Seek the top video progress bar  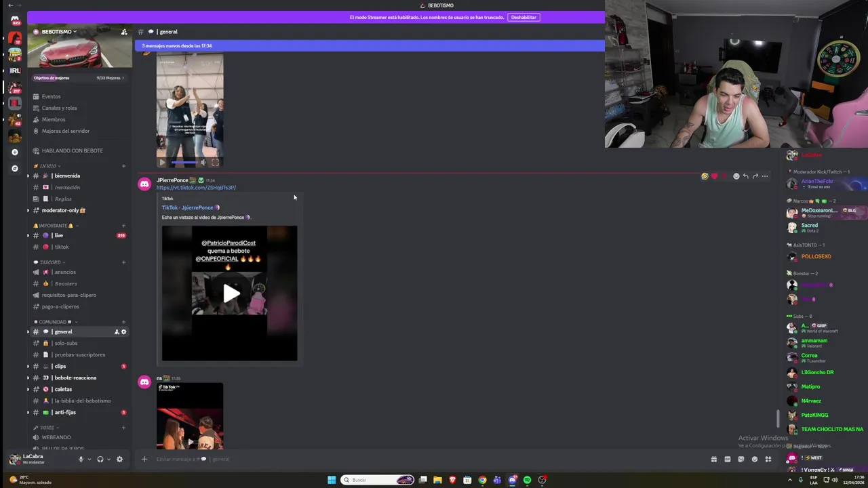pyautogui.click(x=183, y=162)
